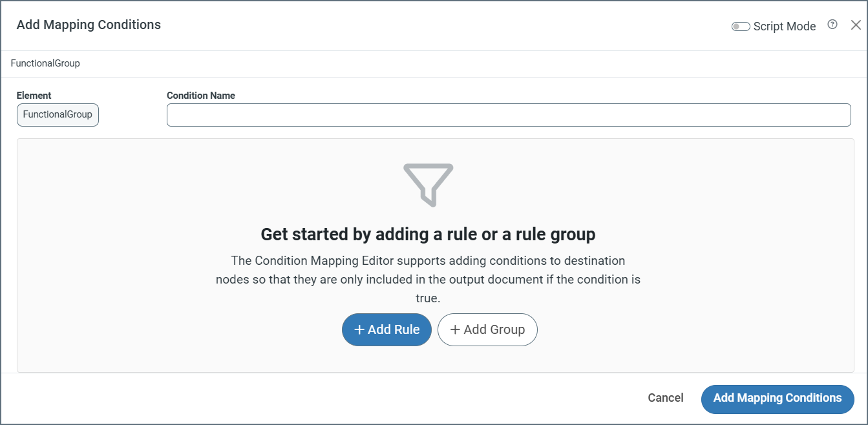Close the Add Mapping Conditions dialog
This screenshot has height=425, width=868.
coord(856,25)
